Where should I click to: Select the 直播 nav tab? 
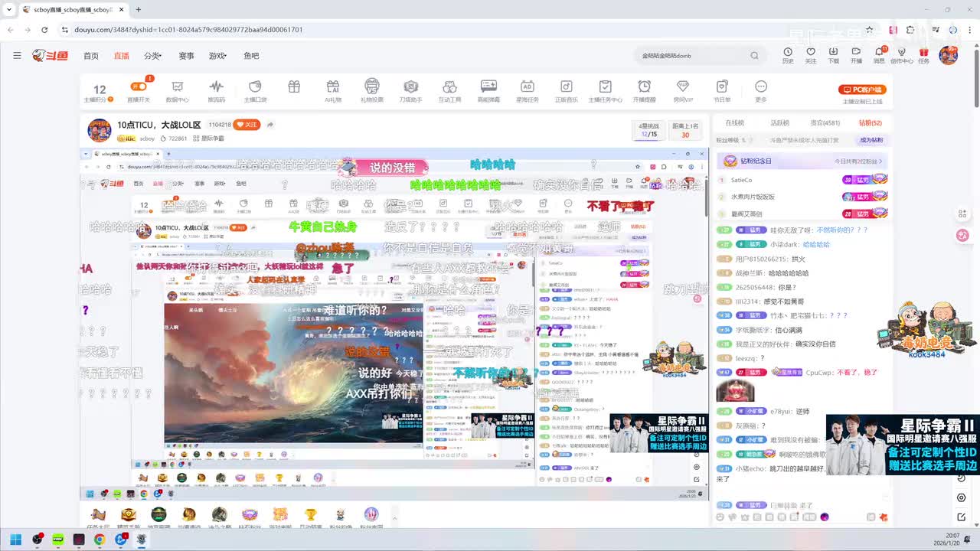[121, 56]
